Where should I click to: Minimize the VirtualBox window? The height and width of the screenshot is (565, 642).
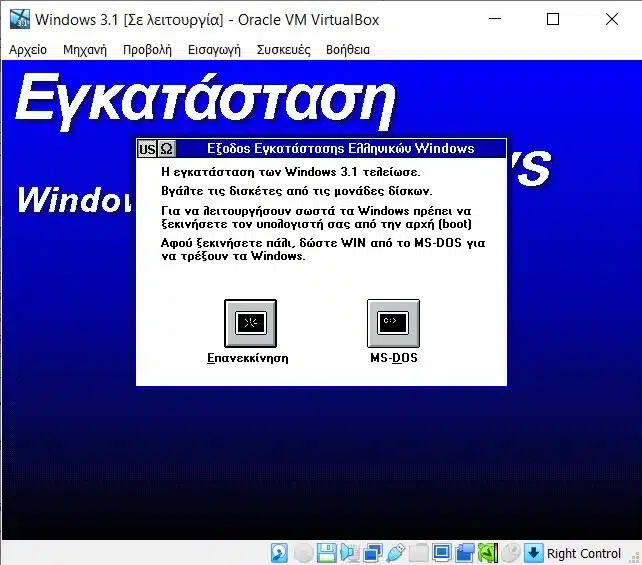[495, 19]
